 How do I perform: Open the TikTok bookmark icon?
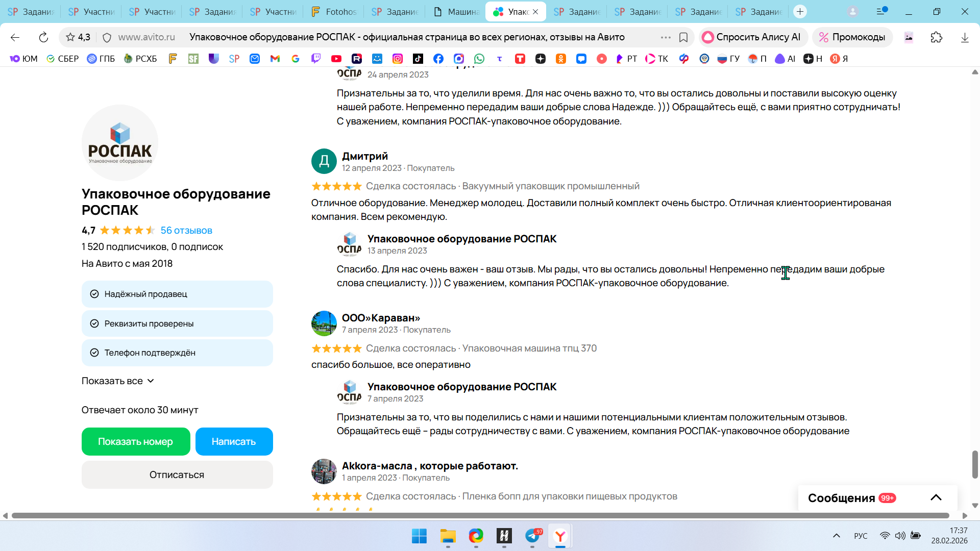418,59
